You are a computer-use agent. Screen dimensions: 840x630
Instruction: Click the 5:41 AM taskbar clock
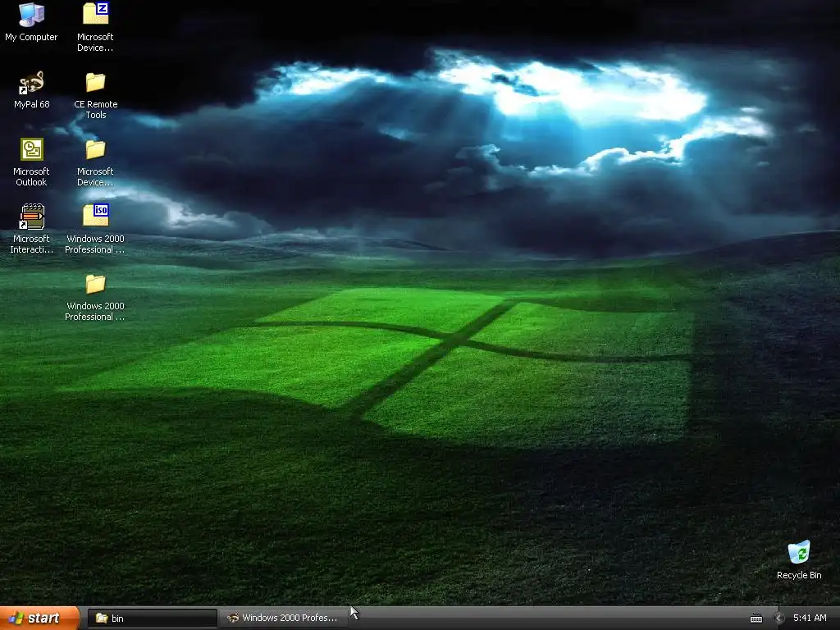tap(810, 619)
